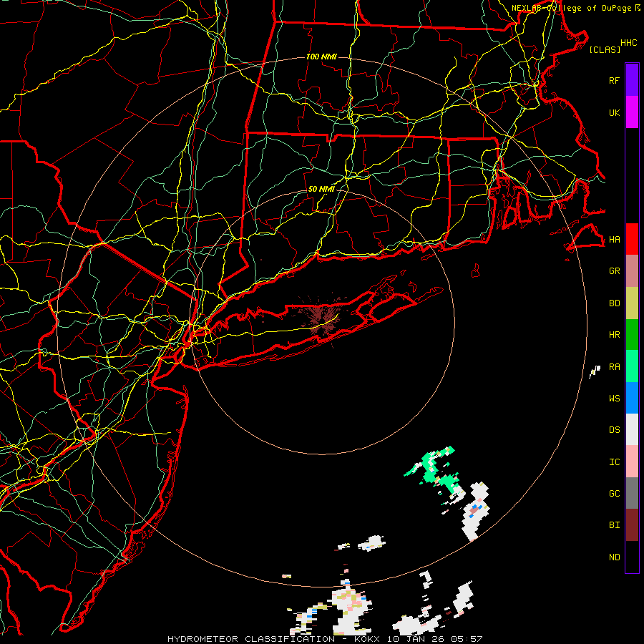Click the "HYDROMETEOR CLASSIFICATION - KOKX" caption
This screenshot has width=644, height=644.
pos(273,639)
